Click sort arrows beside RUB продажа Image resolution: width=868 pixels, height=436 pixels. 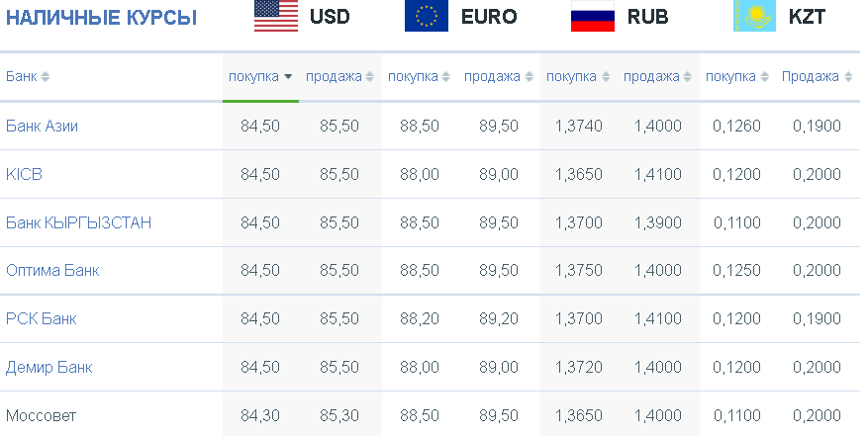click(687, 77)
